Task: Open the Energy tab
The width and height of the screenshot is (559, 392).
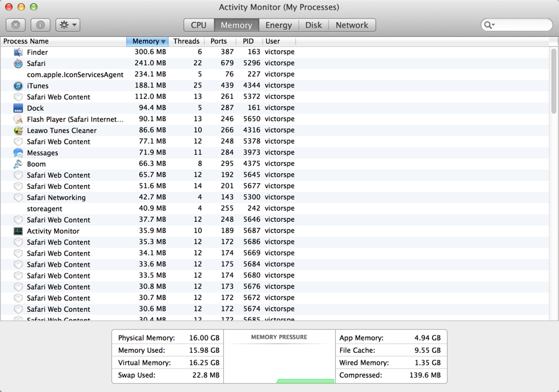Action: [279, 25]
